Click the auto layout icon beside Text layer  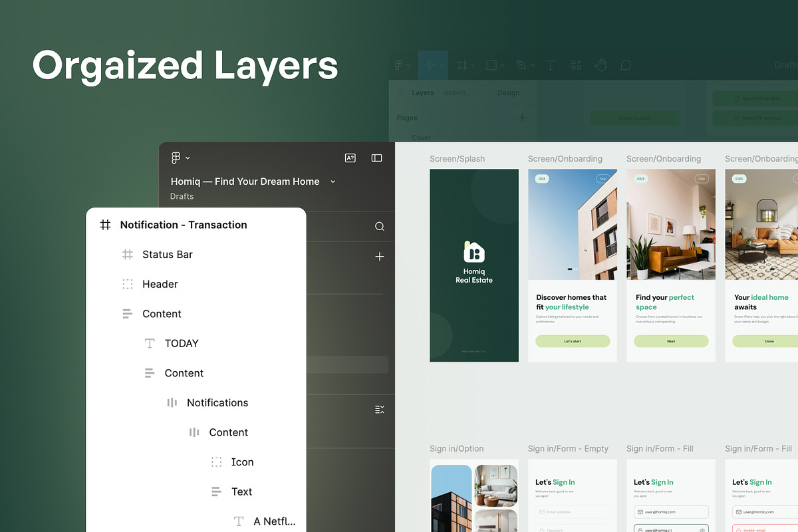pyautogui.click(x=216, y=491)
